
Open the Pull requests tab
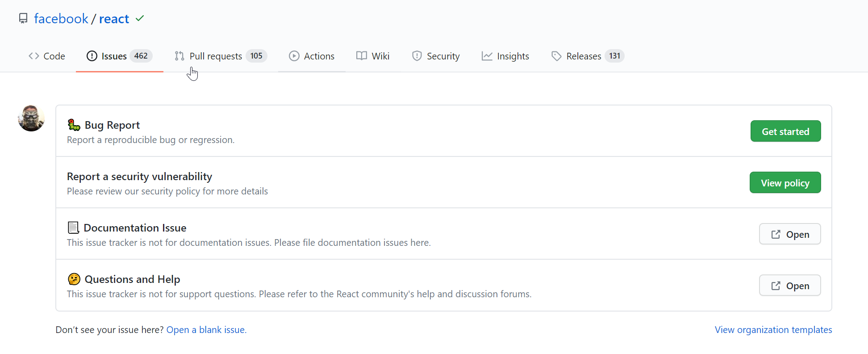pyautogui.click(x=221, y=56)
